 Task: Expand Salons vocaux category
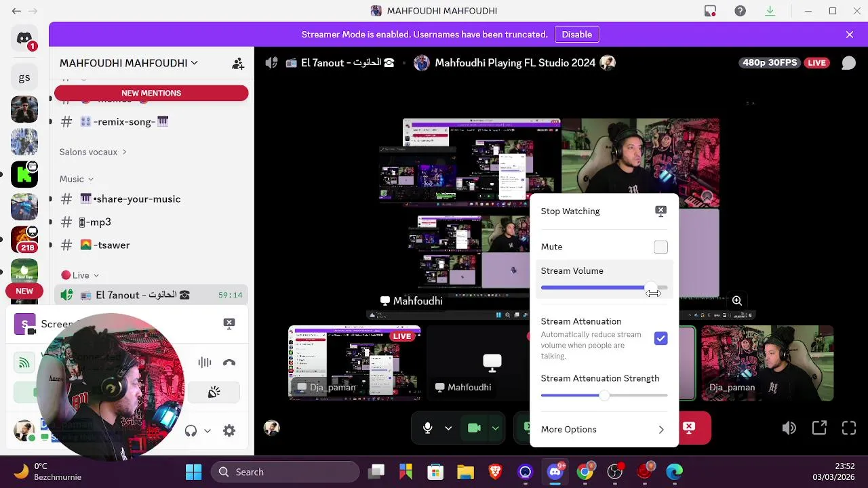point(93,152)
